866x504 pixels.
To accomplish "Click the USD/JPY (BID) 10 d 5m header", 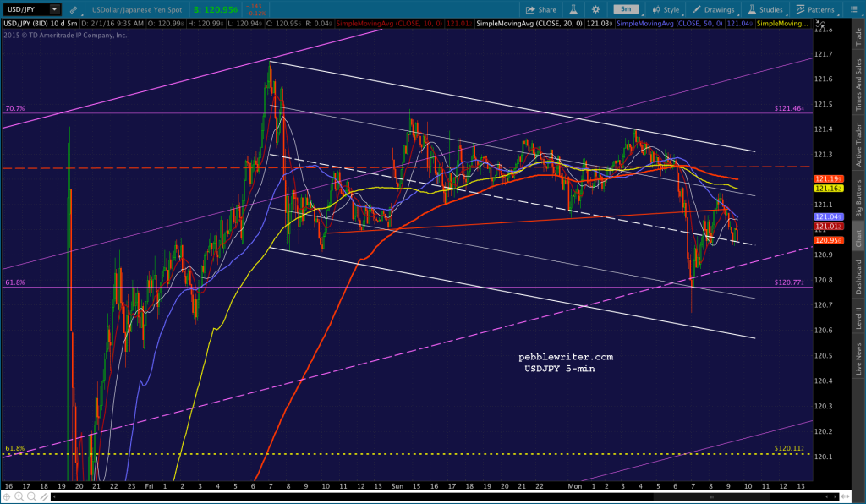I will (41, 23).
